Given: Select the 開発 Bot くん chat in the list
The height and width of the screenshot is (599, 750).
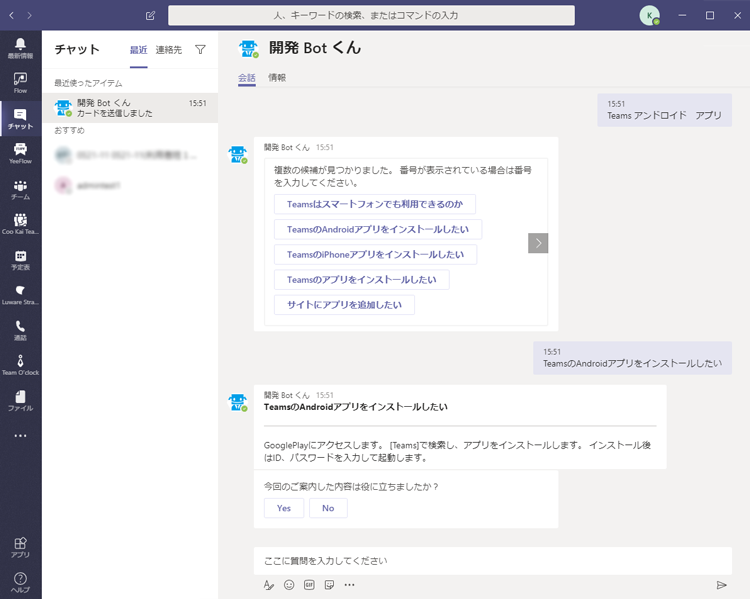Looking at the screenshot, I should (130, 108).
